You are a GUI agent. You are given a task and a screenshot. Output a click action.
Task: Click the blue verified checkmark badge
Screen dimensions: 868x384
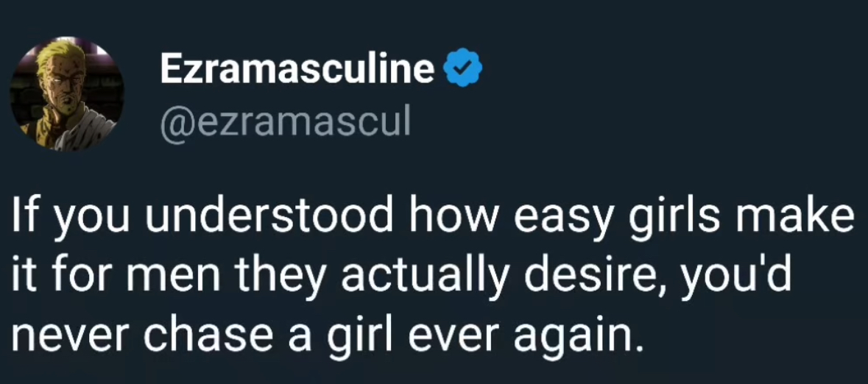pyautogui.click(x=464, y=70)
